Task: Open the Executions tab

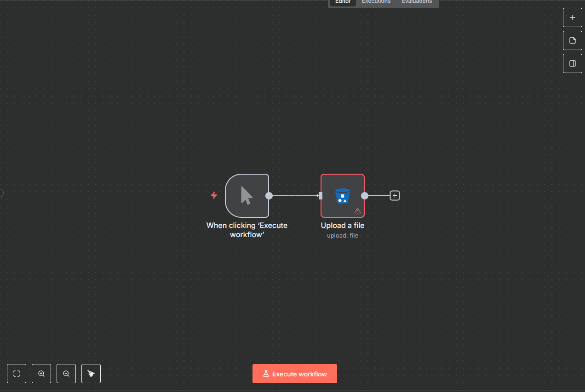Action: tap(376, 2)
